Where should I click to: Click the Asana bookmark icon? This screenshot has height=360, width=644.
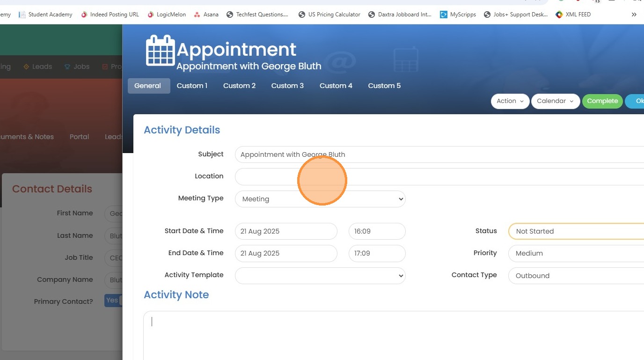197,15
